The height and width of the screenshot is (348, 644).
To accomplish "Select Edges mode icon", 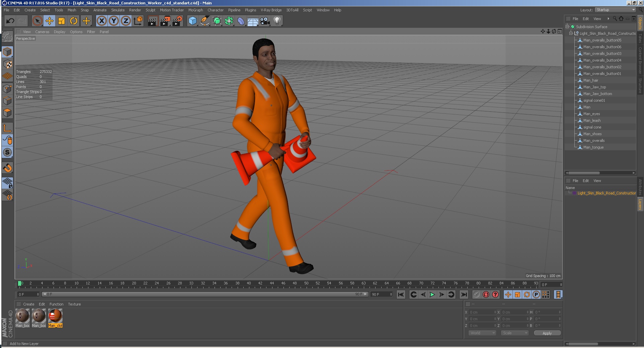I will click(7, 101).
